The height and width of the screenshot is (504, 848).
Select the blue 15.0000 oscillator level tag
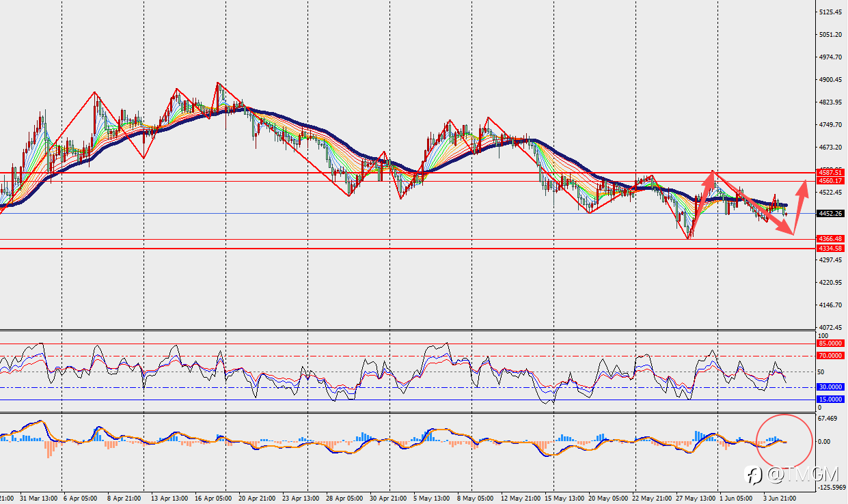[x=830, y=399]
